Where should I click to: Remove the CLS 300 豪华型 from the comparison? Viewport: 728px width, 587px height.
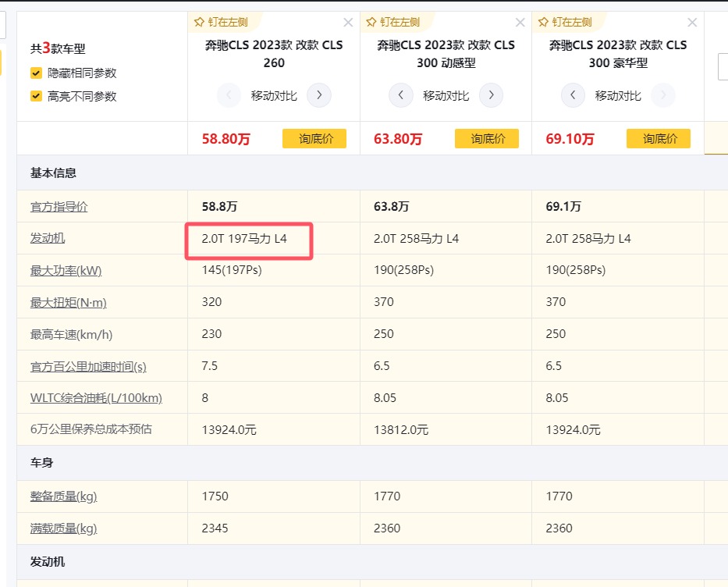[692, 23]
